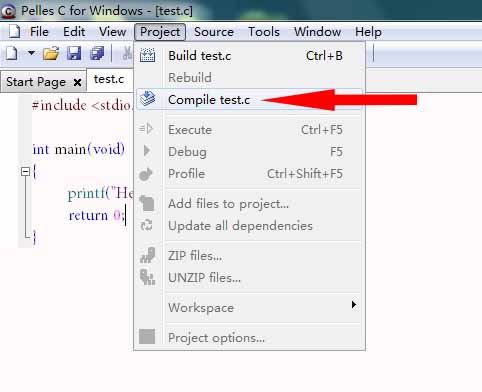Click the return 0 line in editor
This screenshot has height=392, width=482.
(97, 215)
